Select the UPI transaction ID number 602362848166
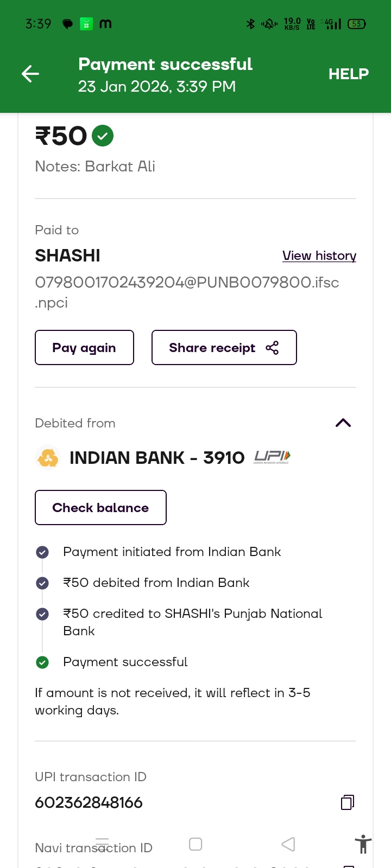Screen dimensions: 391x868 [89, 802]
